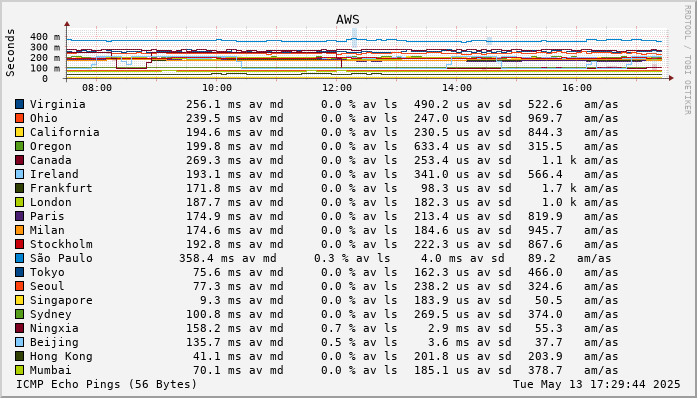Click the Frankfurt dark green swatch
The height and width of the screenshot is (398, 697).
click(x=20, y=188)
